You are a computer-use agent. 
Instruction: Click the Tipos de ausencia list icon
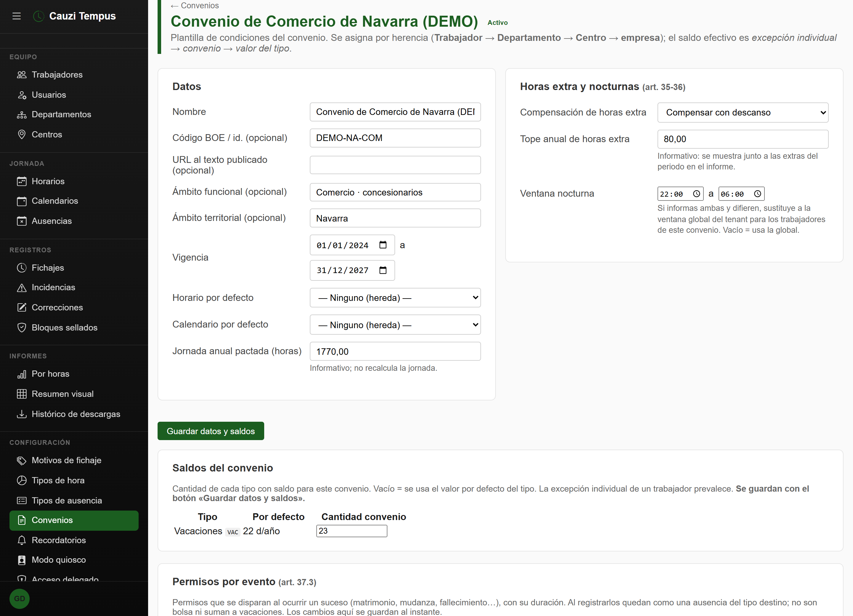point(22,500)
